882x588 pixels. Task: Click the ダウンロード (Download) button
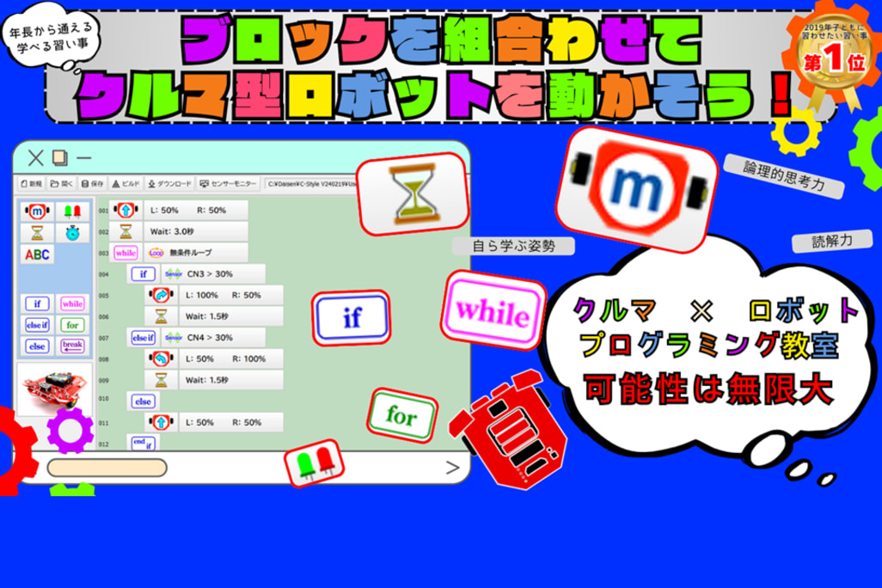[169, 184]
